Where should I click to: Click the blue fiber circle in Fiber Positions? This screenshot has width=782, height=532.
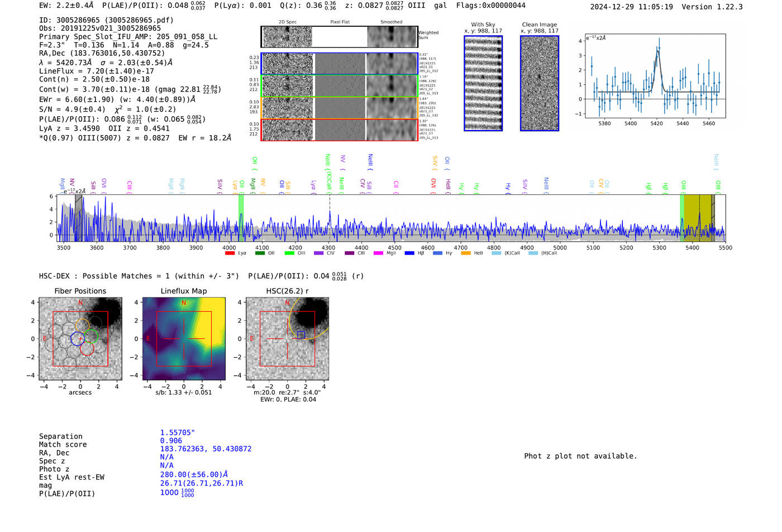tap(78, 338)
